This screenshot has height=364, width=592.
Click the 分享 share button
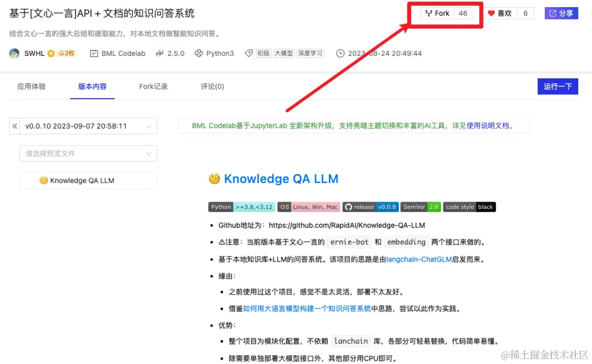click(561, 13)
